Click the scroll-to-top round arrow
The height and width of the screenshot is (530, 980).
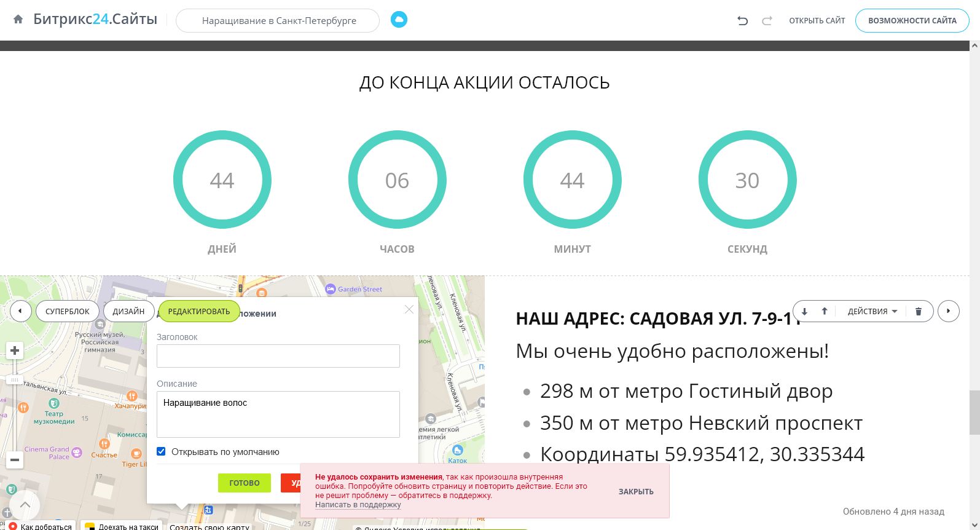click(x=25, y=505)
